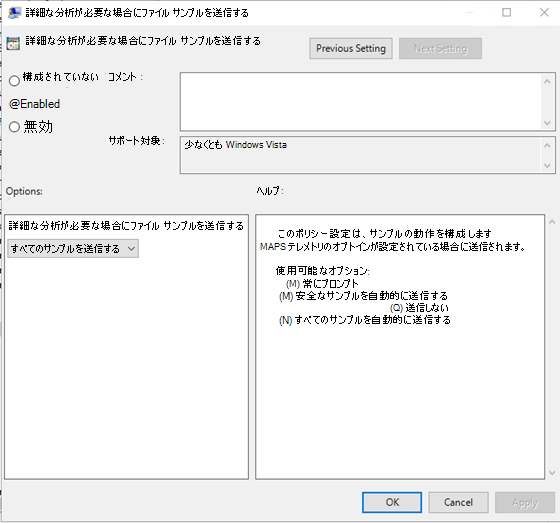The image size is (560, 523).
Task: Select the 無効 radio button
Action: click(x=14, y=126)
